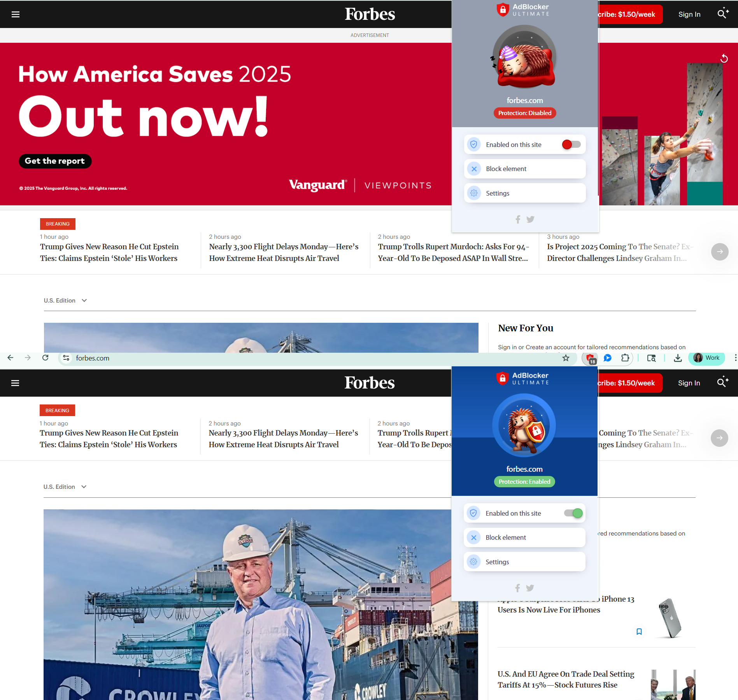738x700 pixels.
Task: Open lower 'Nearly 3,300 Flight Delays Monday' headline
Action: click(x=283, y=439)
